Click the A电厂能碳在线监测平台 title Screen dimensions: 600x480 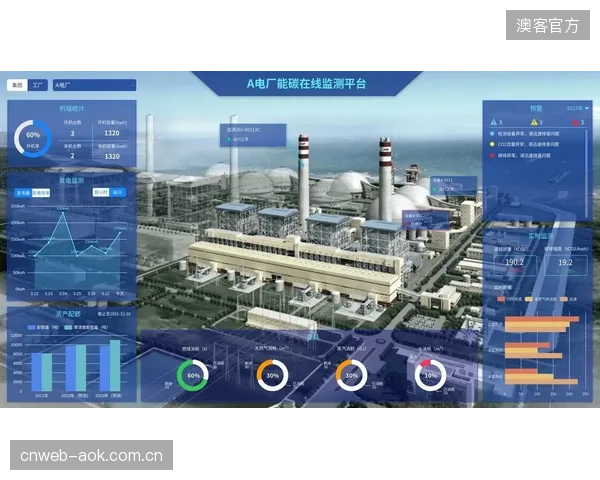[x=306, y=84]
